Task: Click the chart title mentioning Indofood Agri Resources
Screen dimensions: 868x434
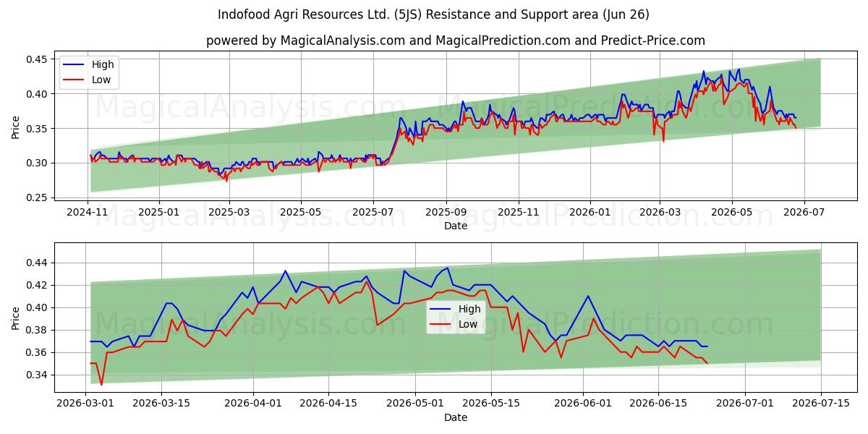Action: tap(434, 14)
